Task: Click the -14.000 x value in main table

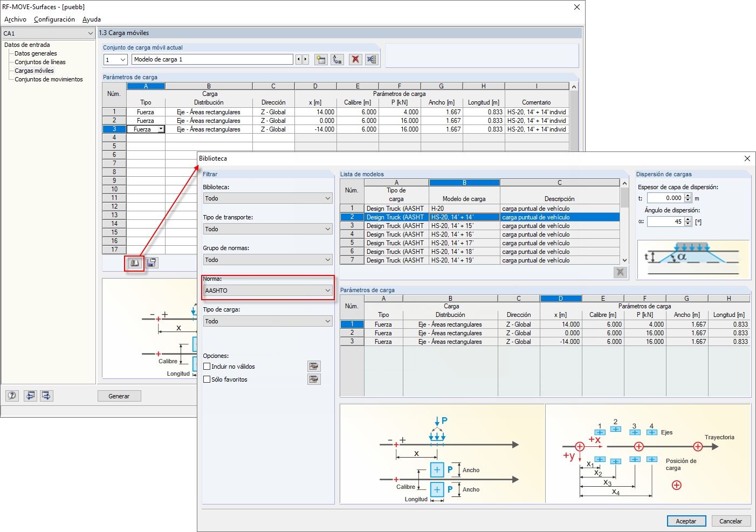Action: click(315, 129)
